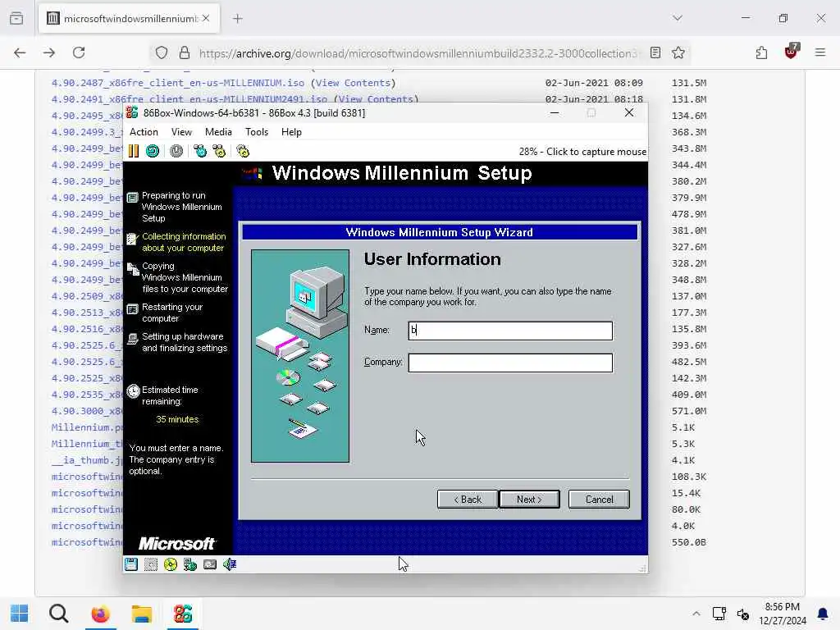Focus the Company input field

click(510, 363)
